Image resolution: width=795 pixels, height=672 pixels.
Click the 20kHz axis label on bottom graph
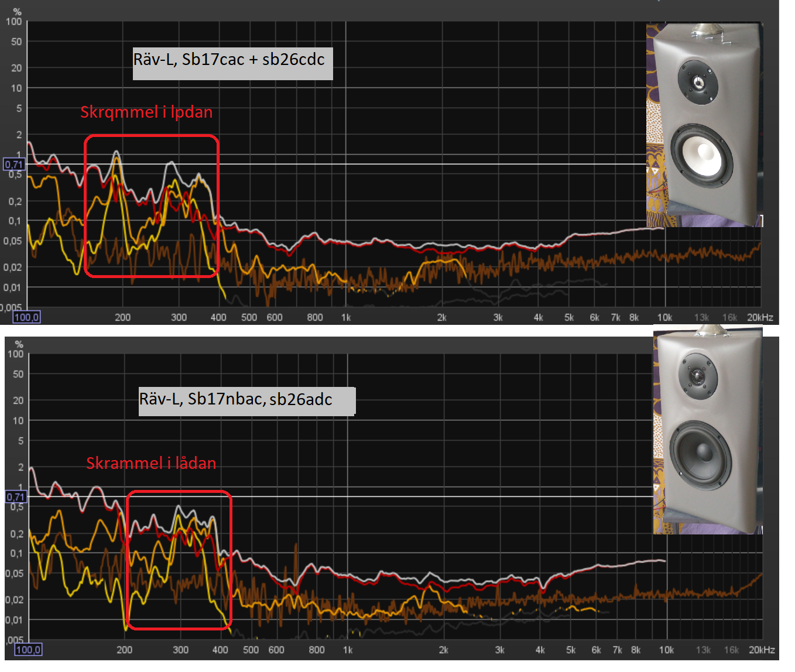click(762, 650)
